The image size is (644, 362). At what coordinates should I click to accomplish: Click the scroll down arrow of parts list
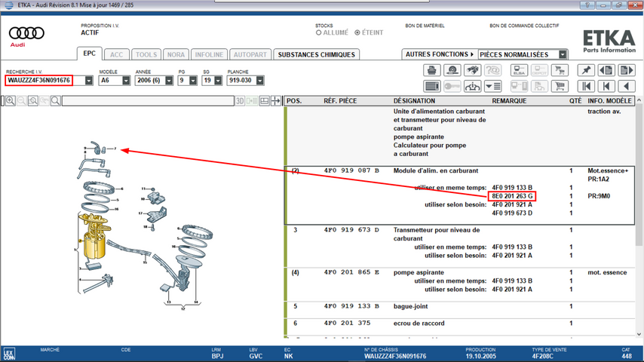tap(639, 334)
